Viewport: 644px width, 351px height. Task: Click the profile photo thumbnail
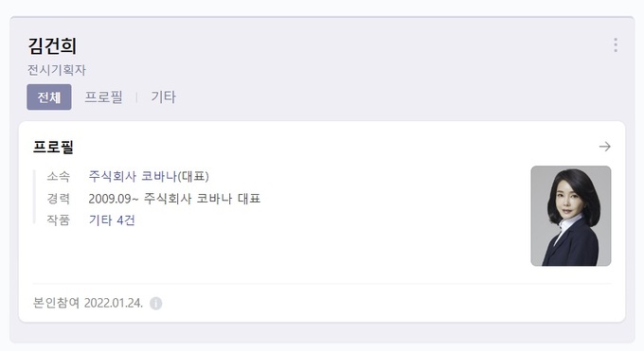point(570,216)
